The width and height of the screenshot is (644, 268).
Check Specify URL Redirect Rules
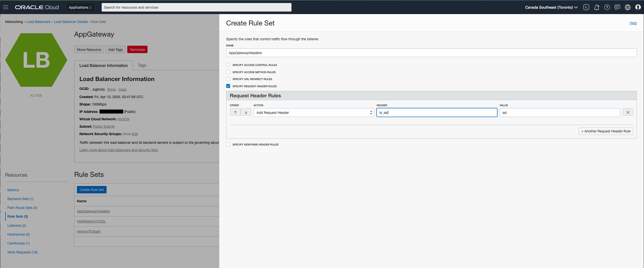tap(228, 79)
